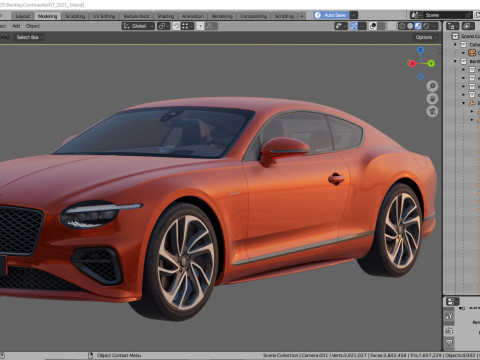480x360 pixels.
Task: Open the Rendering workspace tab
Action: (222, 16)
